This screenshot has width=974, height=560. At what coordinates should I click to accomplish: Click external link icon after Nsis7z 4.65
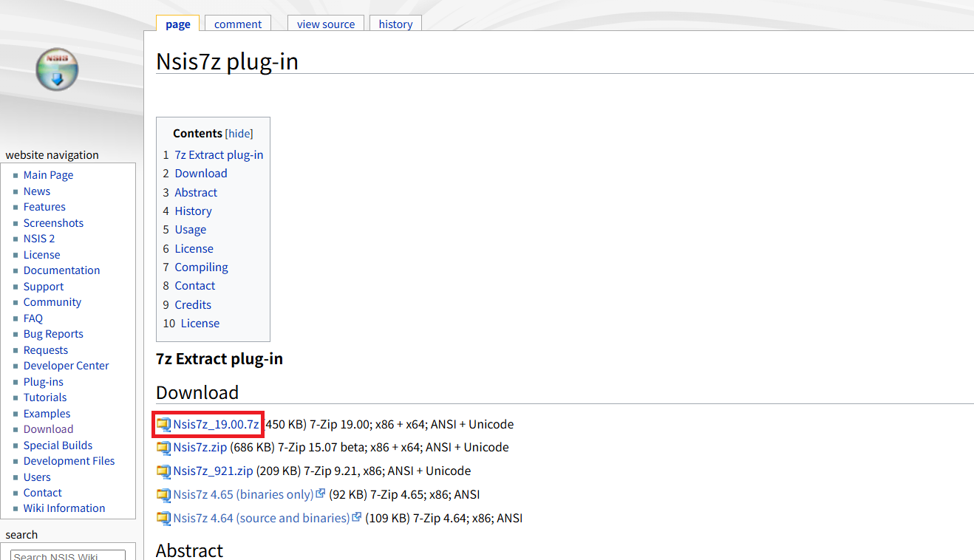pyautogui.click(x=321, y=494)
